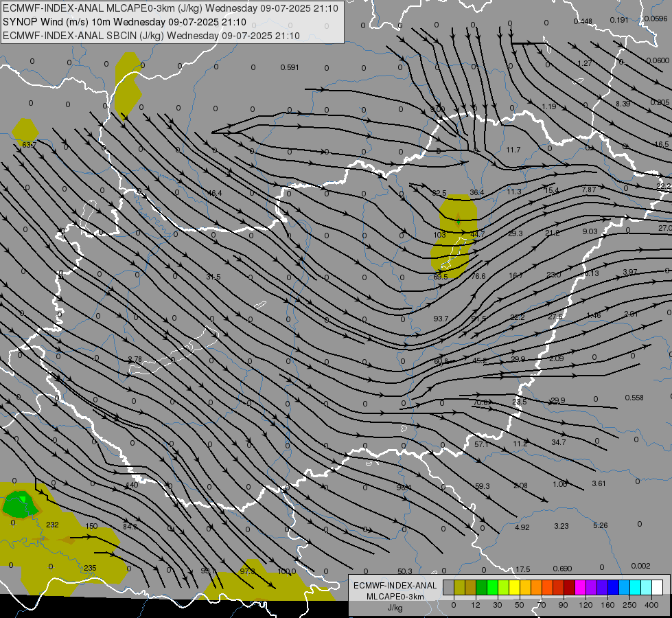Click the grid value 8.39
Image resolution: width=672 pixels, height=618 pixels.
click(x=623, y=104)
